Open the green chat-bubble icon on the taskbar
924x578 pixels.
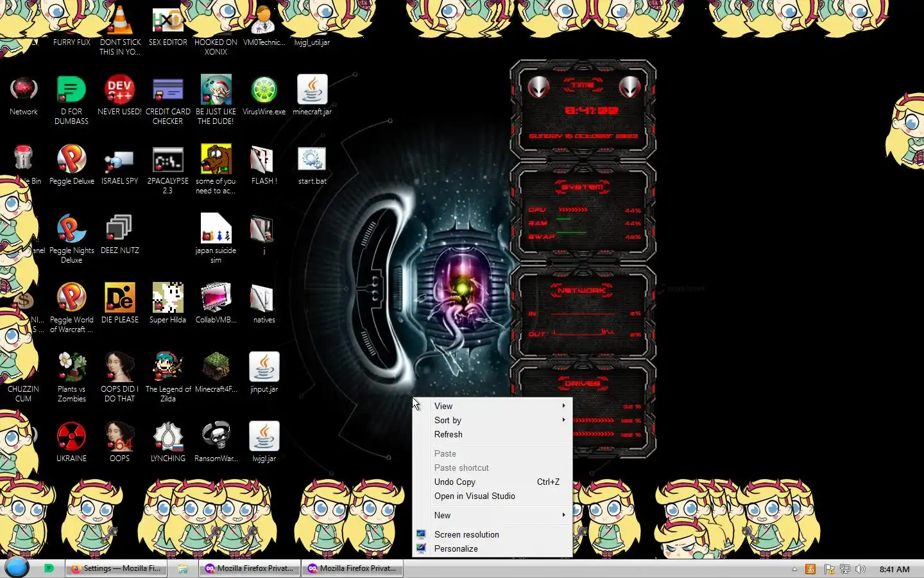pos(49,568)
